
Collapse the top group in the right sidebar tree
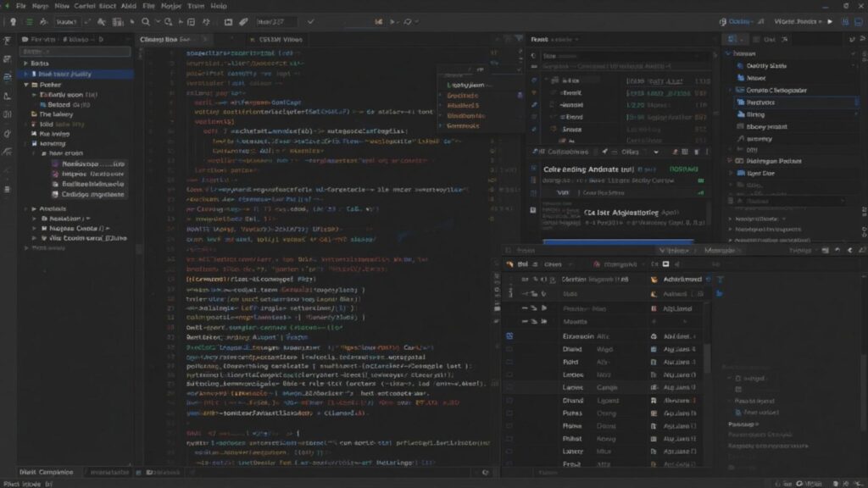coord(727,52)
